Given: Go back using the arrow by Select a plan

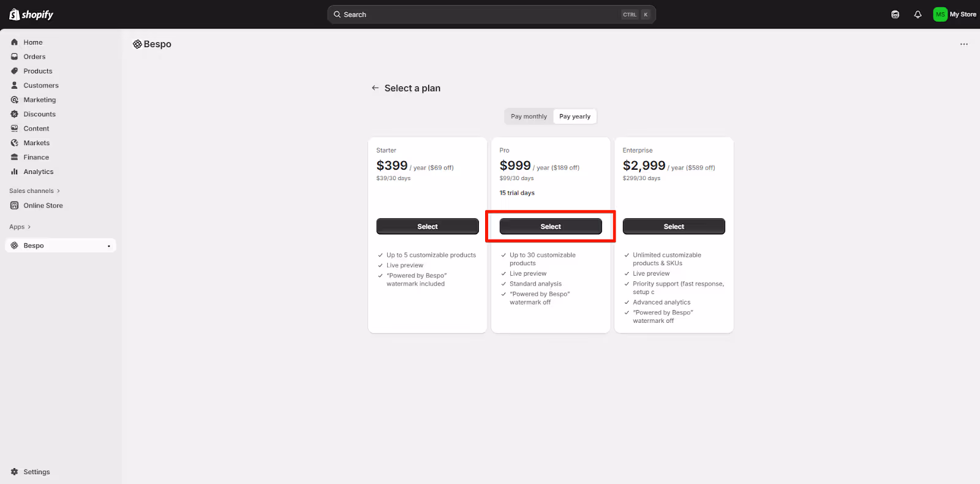Looking at the screenshot, I should (375, 88).
